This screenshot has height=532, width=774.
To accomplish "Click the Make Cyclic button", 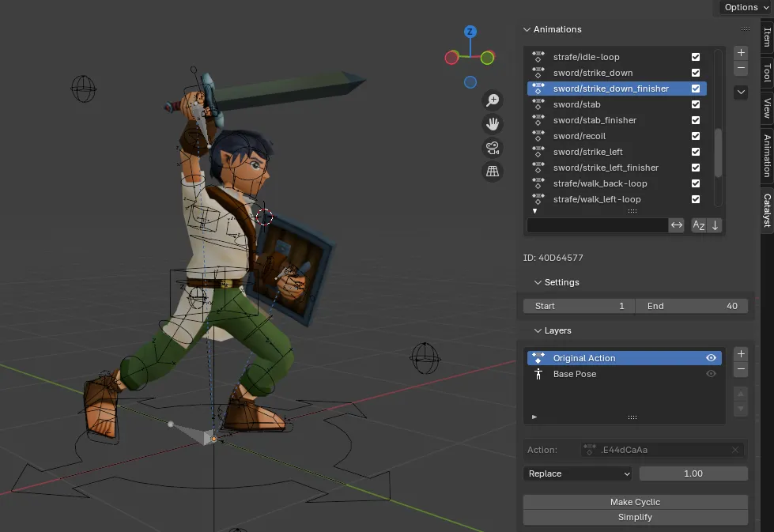I will click(635, 502).
